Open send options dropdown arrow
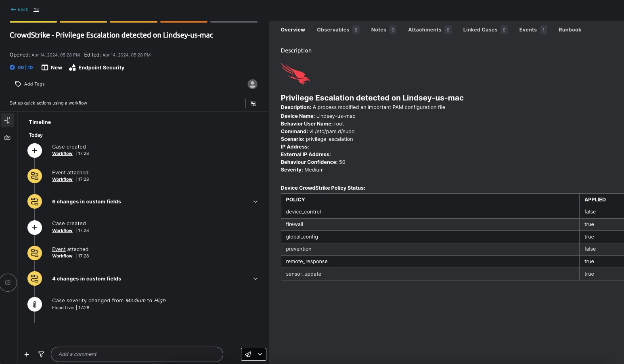 click(x=260, y=354)
